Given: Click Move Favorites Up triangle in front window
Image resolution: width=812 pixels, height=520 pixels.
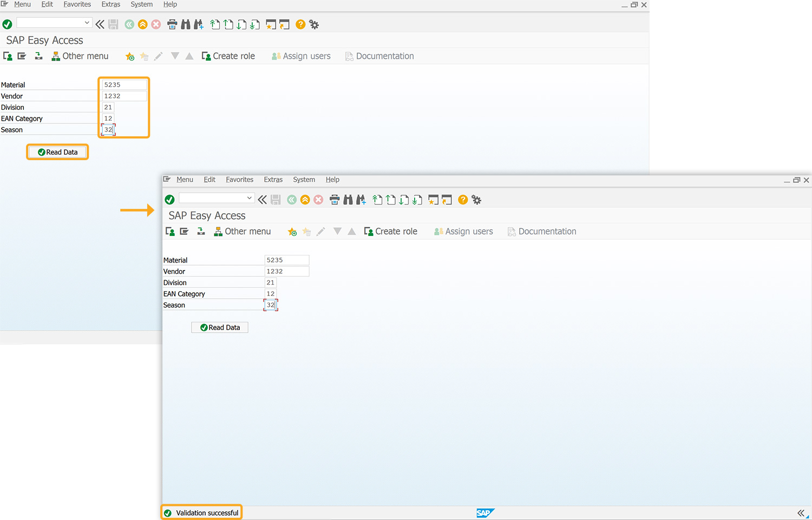Looking at the screenshot, I should coord(352,232).
